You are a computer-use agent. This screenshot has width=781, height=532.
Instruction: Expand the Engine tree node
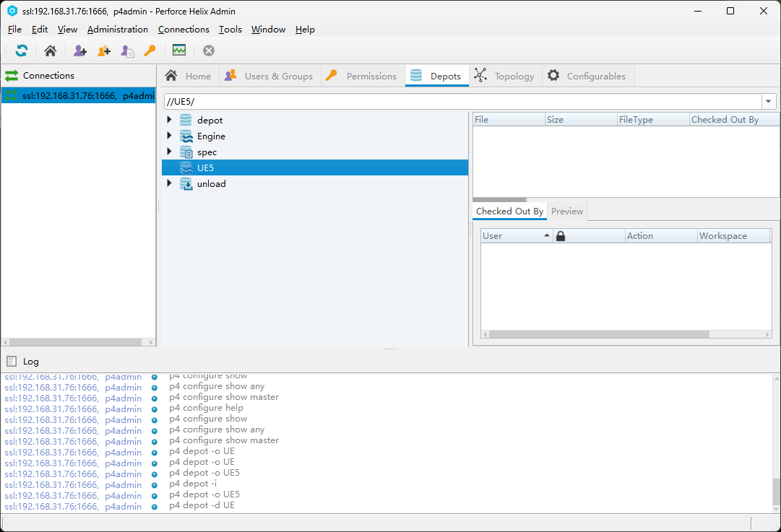(x=169, y=136)
